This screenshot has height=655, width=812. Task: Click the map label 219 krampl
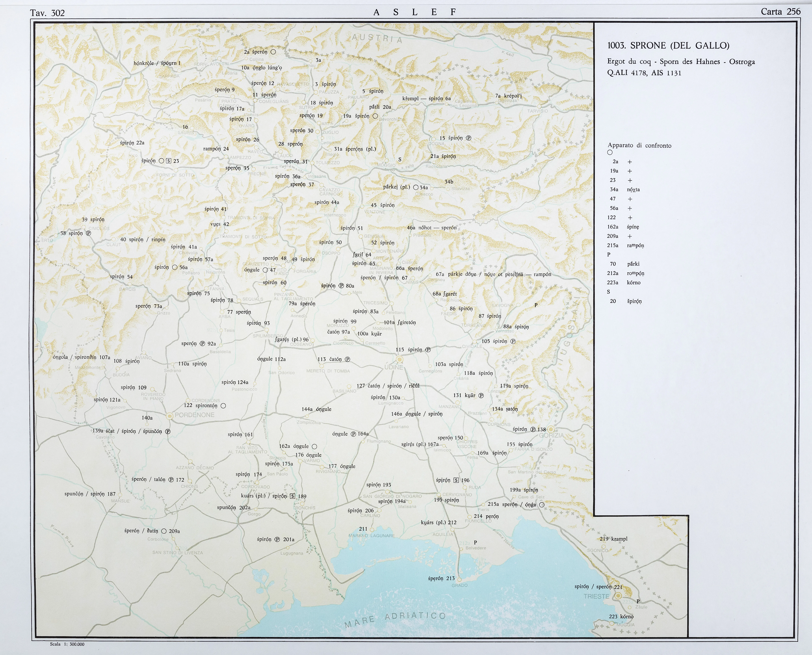coord(614,539)
